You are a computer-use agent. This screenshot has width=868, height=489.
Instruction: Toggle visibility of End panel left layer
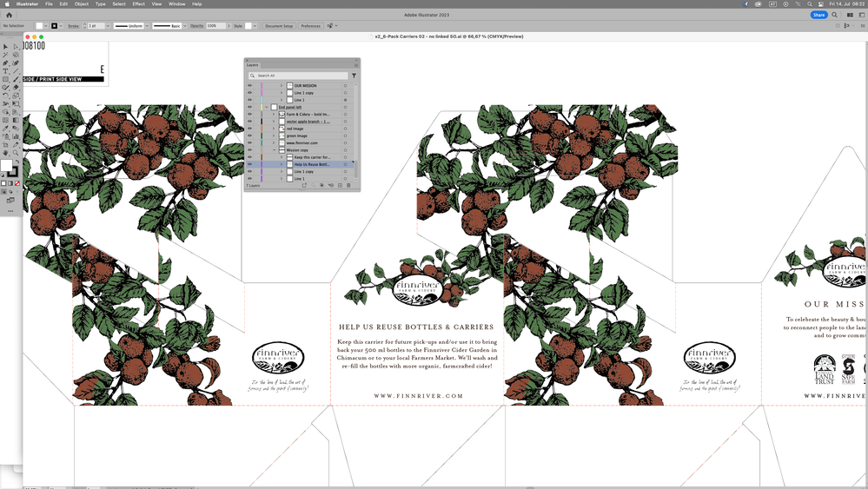point(249,108)
